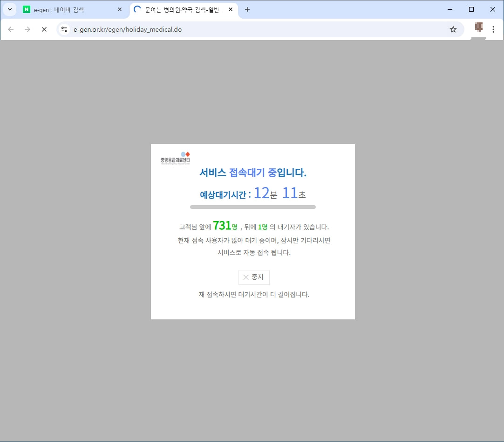This screenshot has width=504, height=442.
Task: Click the back navigation arrow
Action: pyautogui.click(x=10, y=29)
